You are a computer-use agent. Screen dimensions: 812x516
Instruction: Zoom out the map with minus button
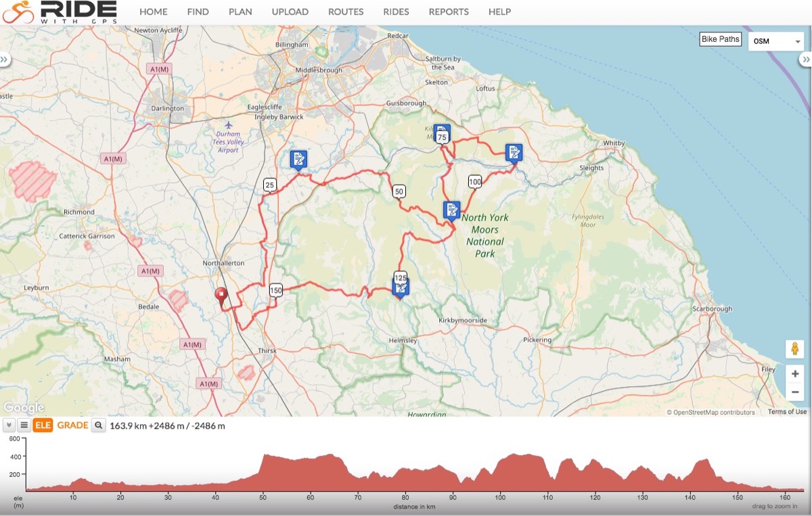794,392
